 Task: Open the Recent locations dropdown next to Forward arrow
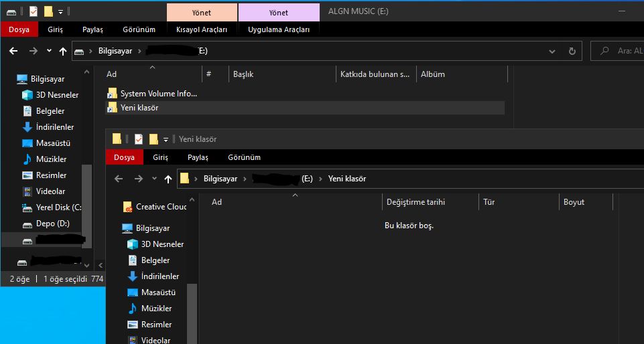(49, 51)
